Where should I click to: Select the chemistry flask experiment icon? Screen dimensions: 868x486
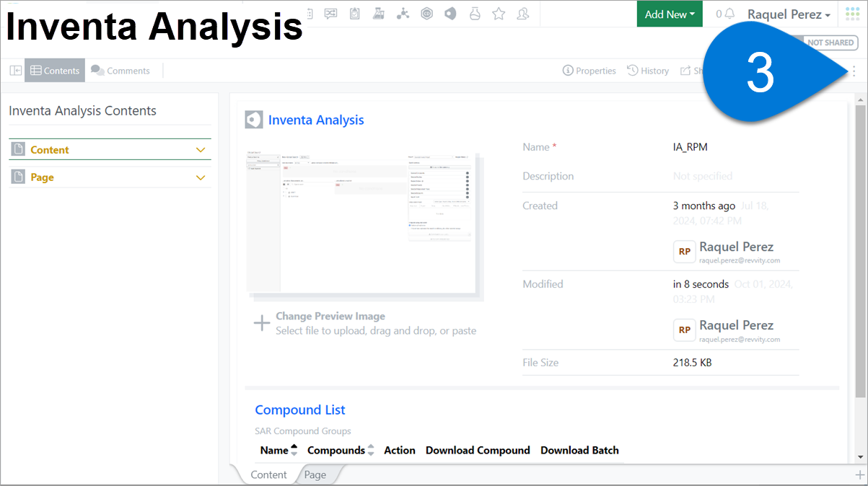(378, 13)
